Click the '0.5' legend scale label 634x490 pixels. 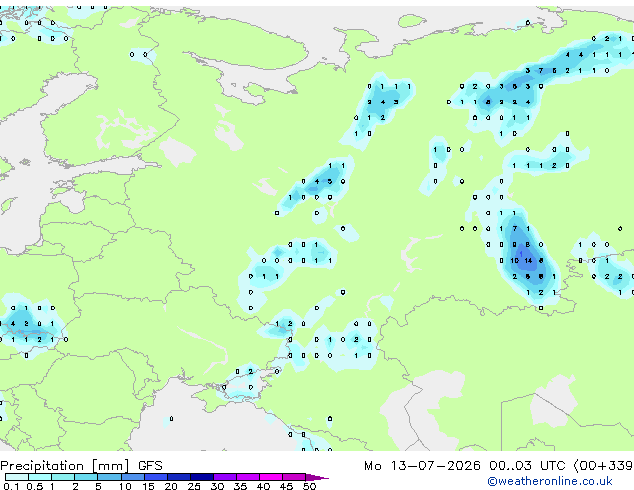click(x=35, y=486)
